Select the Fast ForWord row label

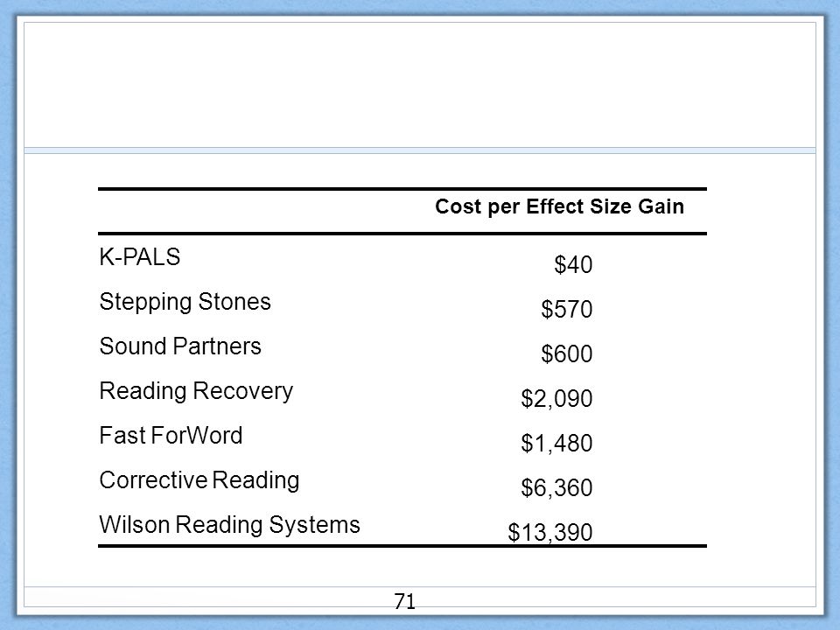point(171,435)
